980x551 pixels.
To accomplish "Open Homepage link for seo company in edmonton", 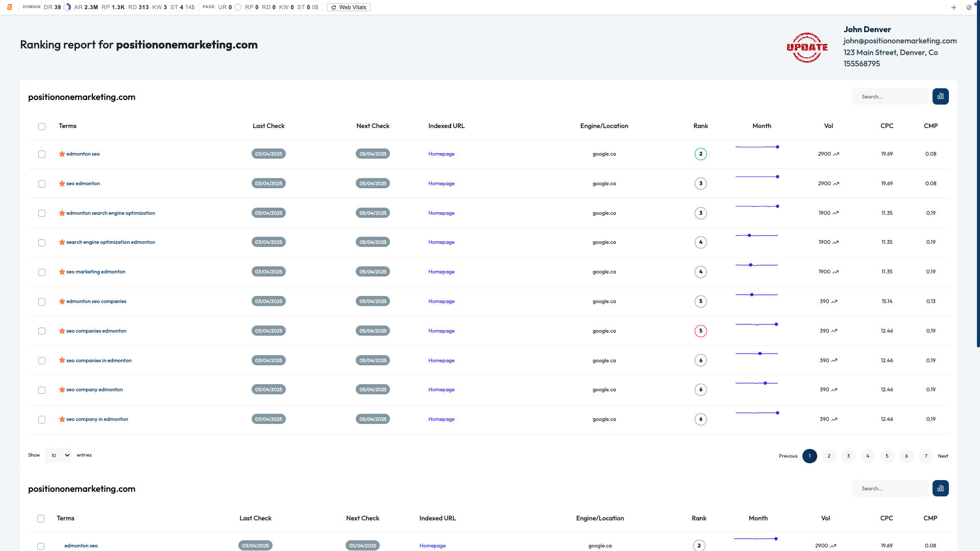I will [442, 419].
